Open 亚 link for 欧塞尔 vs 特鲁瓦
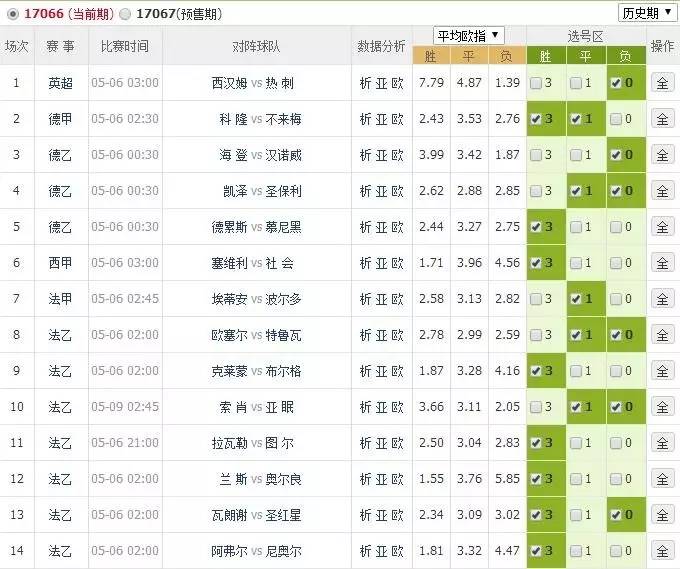 pos(381,335)
